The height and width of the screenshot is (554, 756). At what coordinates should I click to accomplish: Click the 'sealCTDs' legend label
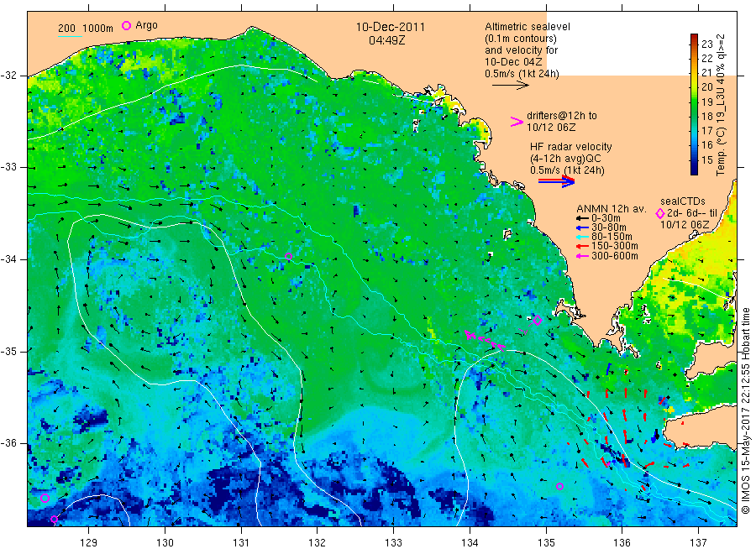click(683, 201)
